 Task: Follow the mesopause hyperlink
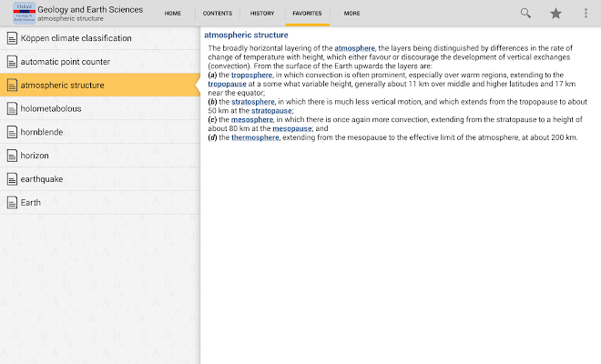[292, 128]
